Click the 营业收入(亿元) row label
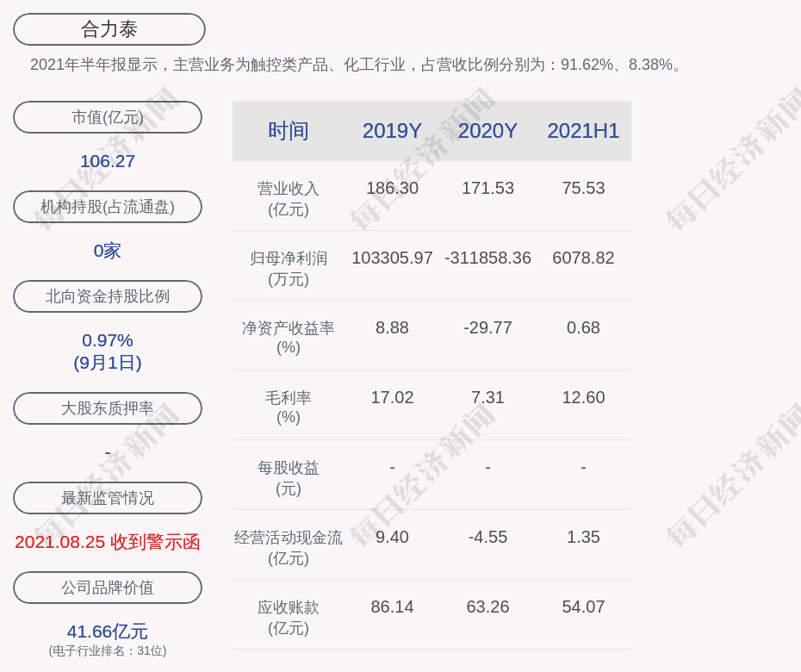 [289, 199]
